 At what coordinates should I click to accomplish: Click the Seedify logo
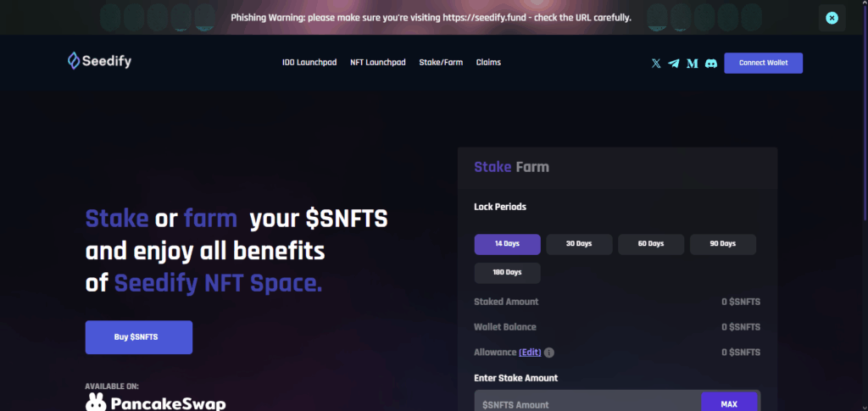(x=100, y=61)
